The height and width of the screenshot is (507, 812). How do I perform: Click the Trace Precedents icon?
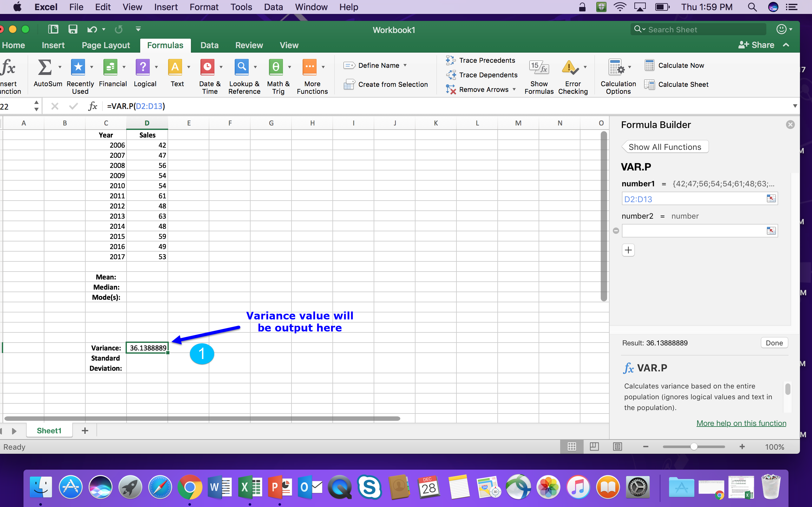450,60
